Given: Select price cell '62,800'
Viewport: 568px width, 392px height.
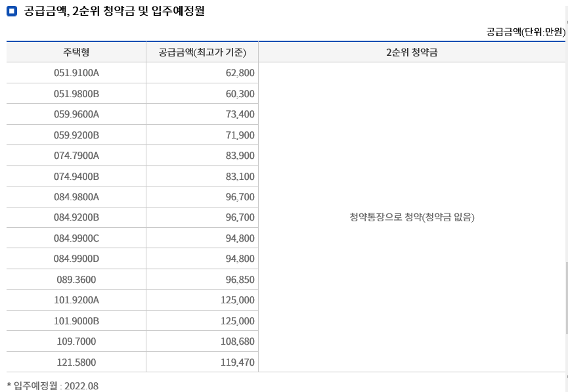Looking at the screenshot, I should (x=202, y=73).
